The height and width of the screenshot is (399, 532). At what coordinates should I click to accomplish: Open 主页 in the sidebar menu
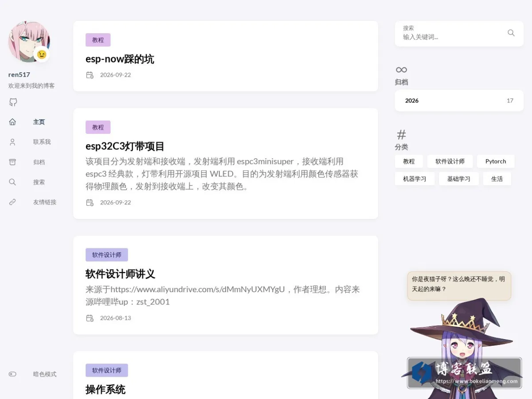click(39, 122)
